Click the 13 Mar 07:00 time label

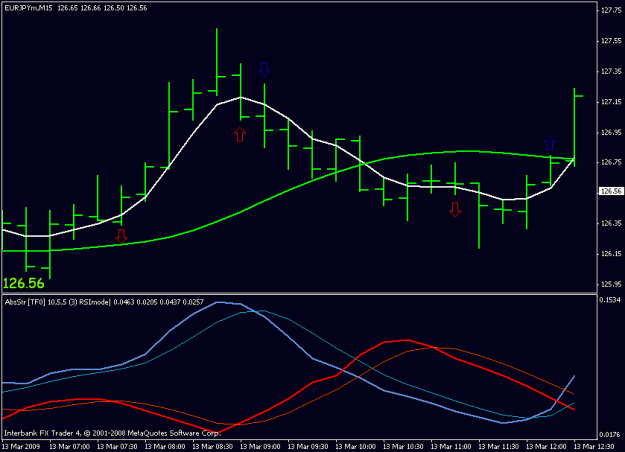70,446
